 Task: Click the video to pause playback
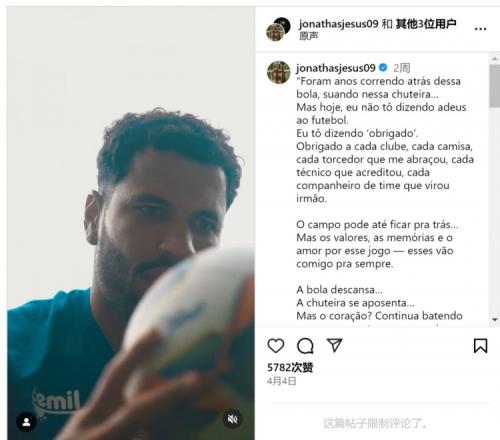click(x=131, y=223)
